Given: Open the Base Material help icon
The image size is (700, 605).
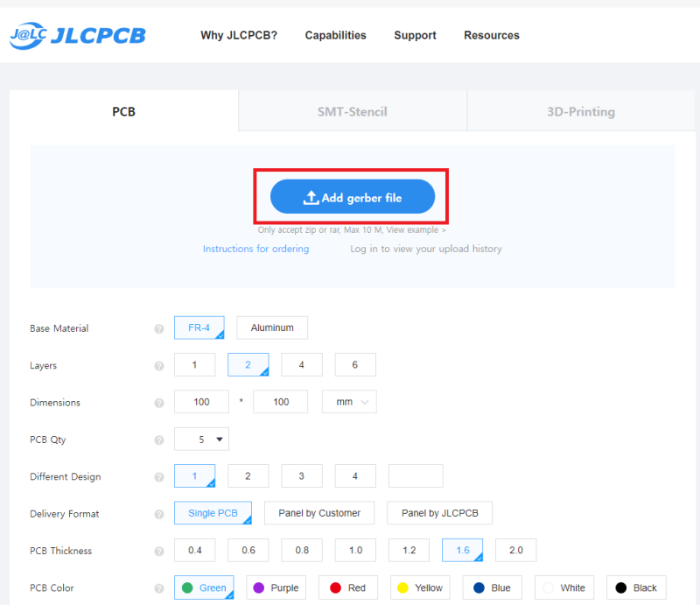Looking at the screenshot, I should point(159,329).
